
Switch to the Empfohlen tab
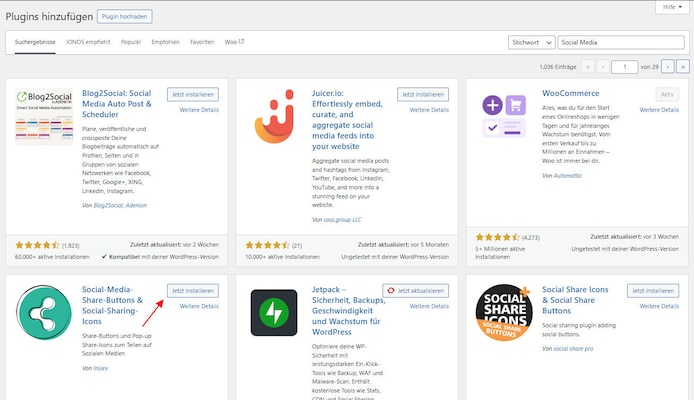coord(166,42)
